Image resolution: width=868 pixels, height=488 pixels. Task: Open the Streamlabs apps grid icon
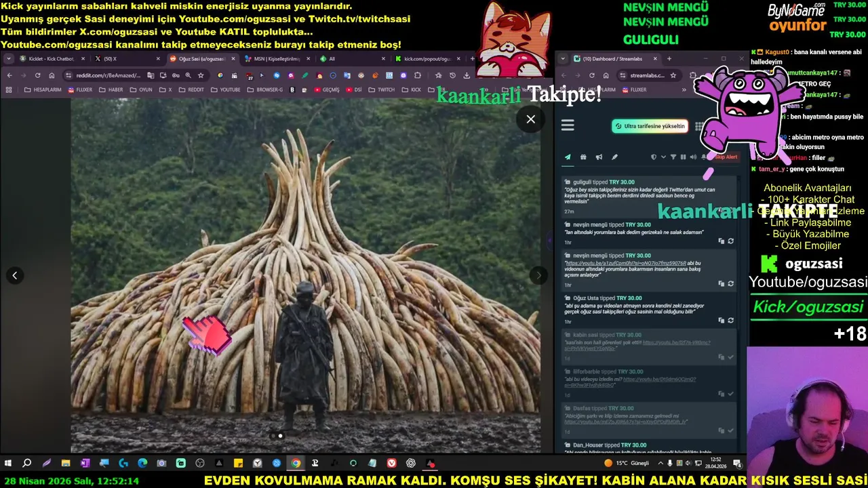[x=699, y=126]
